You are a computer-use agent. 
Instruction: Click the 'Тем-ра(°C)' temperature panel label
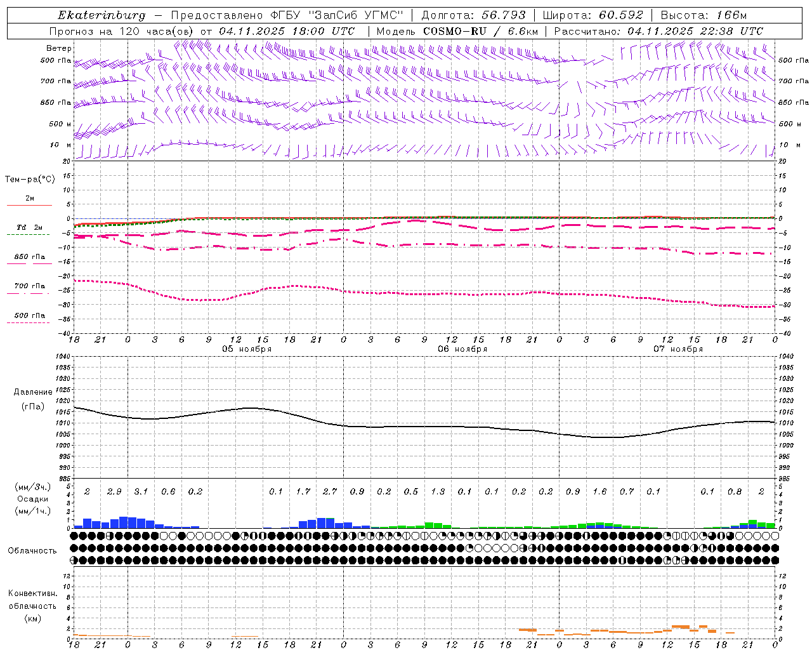pos(30,180)
